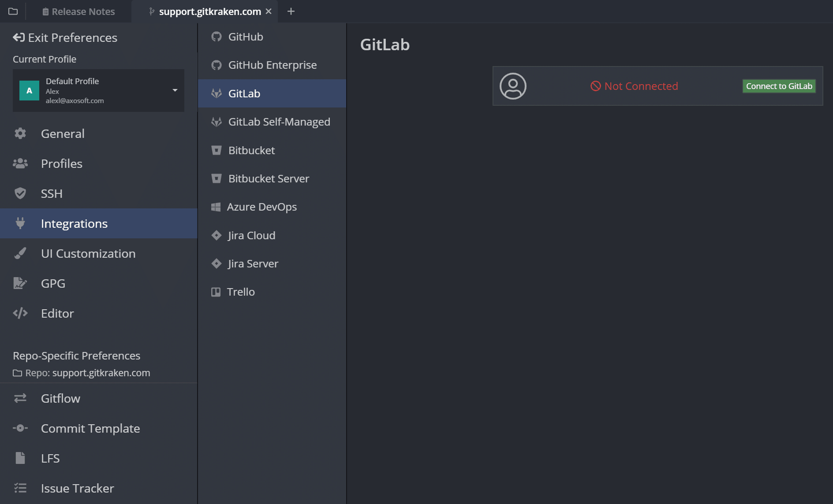Open the LFS file icon
The image size is (833, 504).
[20, 458]
